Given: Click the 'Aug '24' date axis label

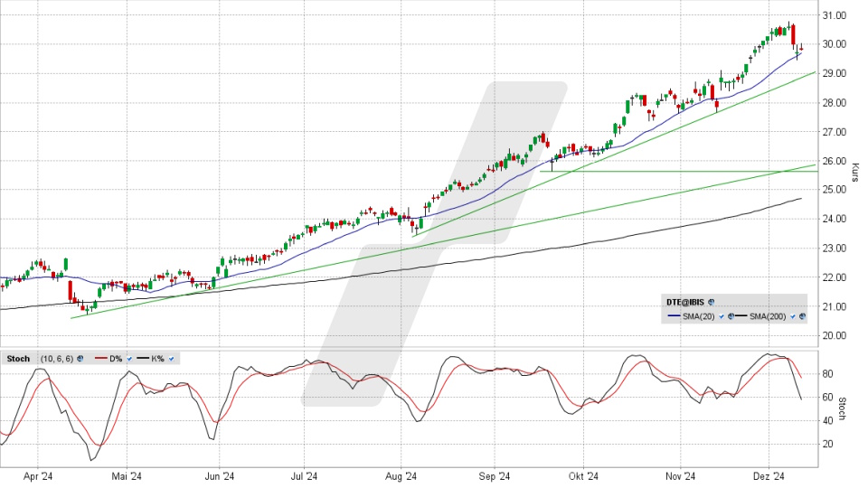Looking at the screenshot, I should tap(401, 476).
